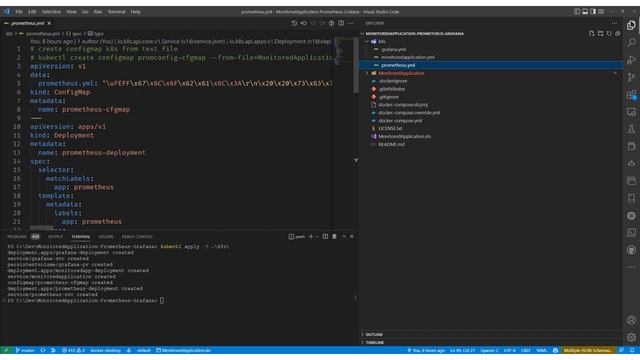Click Multiple JSON Schemas status item
This screenshot has width=640, height=360.
click(x=588, y=350)
